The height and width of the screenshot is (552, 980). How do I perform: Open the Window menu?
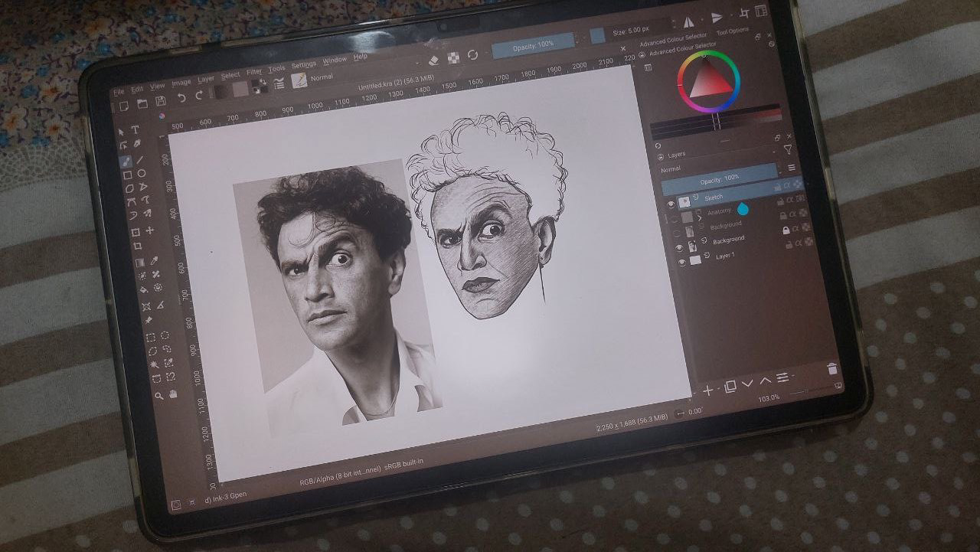335,60
